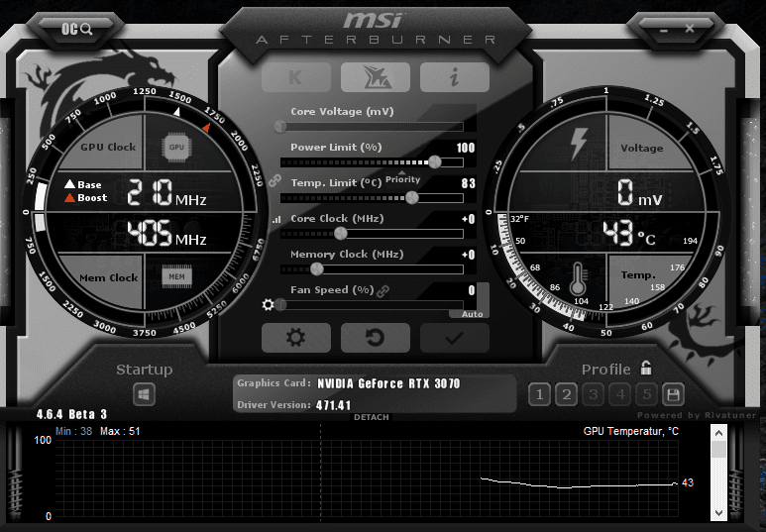Click the thermometer temperature icon
Screen dimensions: 766x532
click(579, 279)
